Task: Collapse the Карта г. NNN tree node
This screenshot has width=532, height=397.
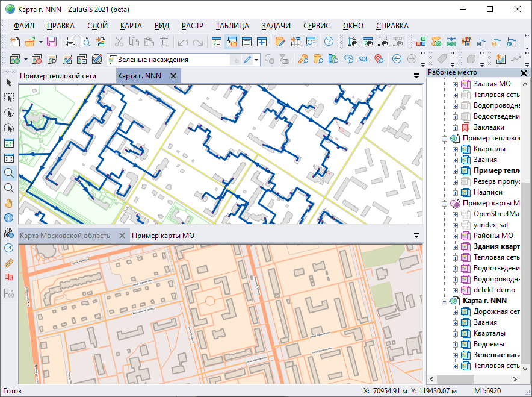Action: coord(445,301)
